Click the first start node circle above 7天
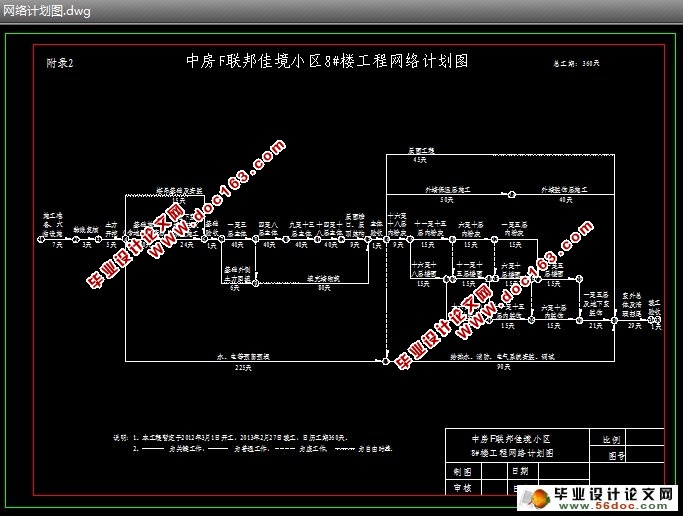This screenshot has width=683, height=516. tap(41, 239)
